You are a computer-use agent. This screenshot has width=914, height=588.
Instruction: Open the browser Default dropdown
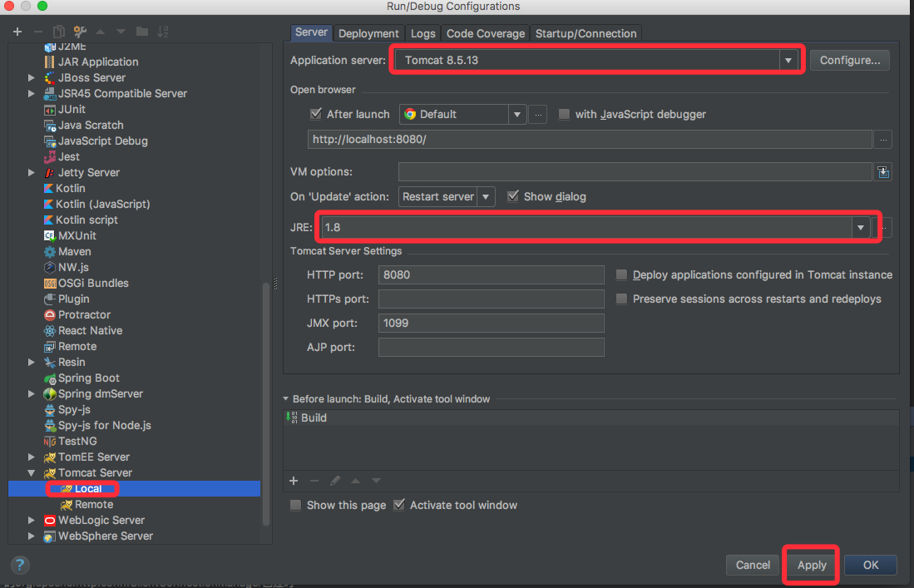coord(516,114)
